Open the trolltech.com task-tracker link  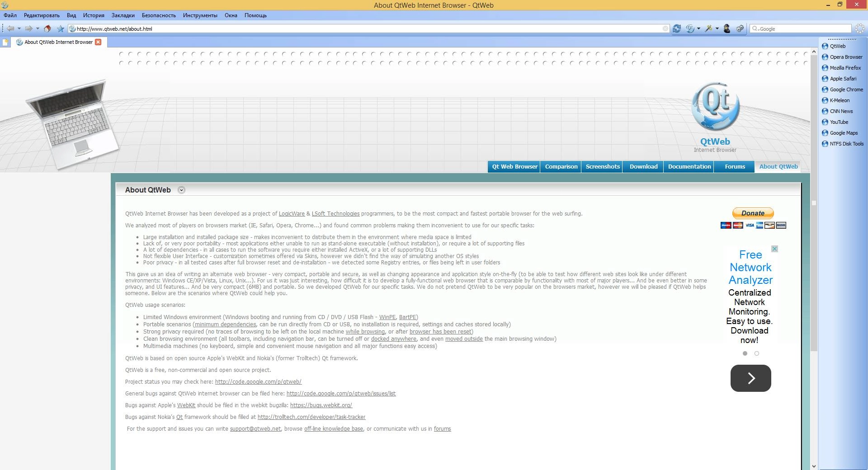[311, 417]
